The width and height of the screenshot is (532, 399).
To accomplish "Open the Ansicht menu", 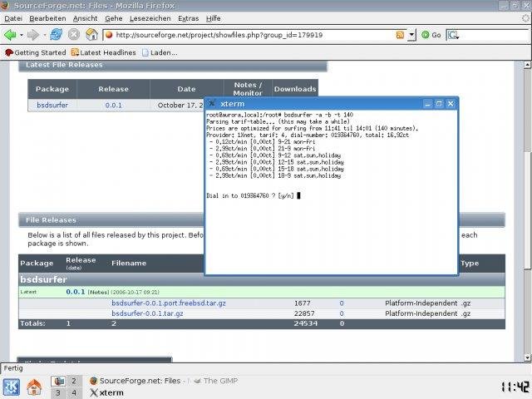I will tap(85, 18).
